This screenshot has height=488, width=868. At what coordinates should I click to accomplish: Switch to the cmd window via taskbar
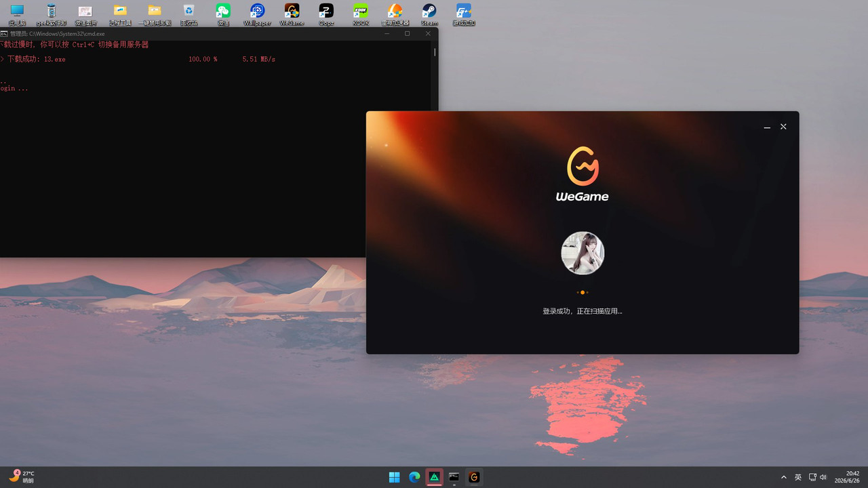pos(454,477)
